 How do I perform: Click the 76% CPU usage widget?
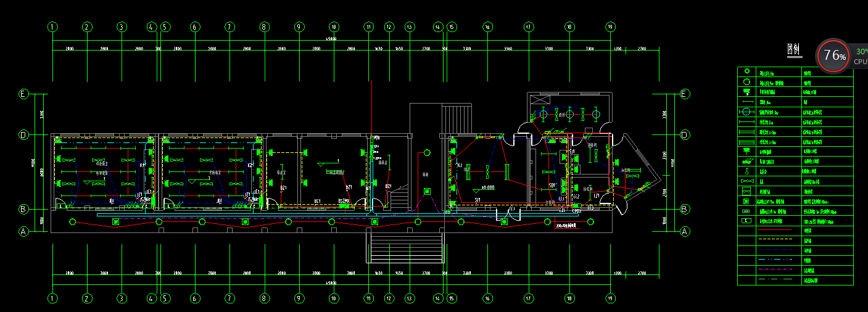833,55
